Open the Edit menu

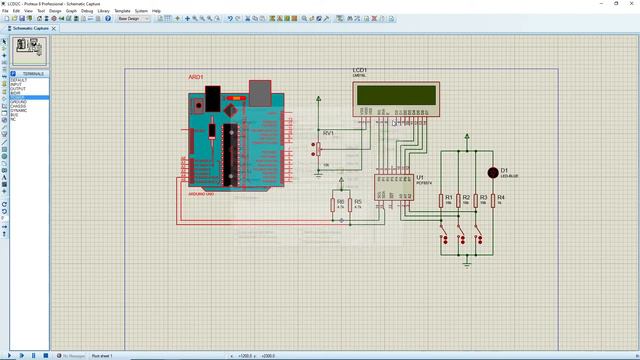(x=16, y=11)
